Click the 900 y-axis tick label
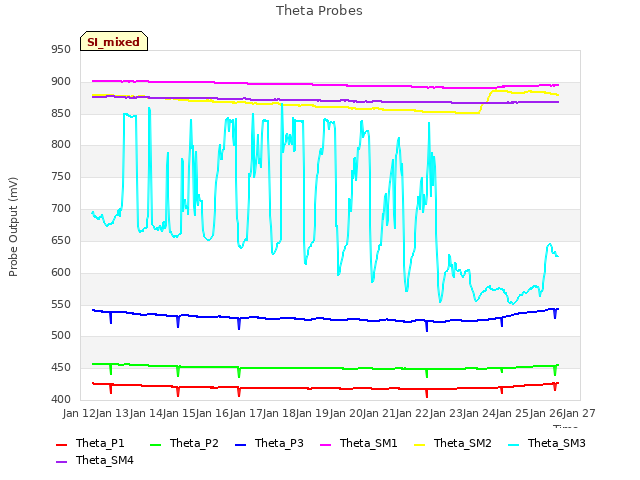Screen dimensions: 640x480 [61, 82]
